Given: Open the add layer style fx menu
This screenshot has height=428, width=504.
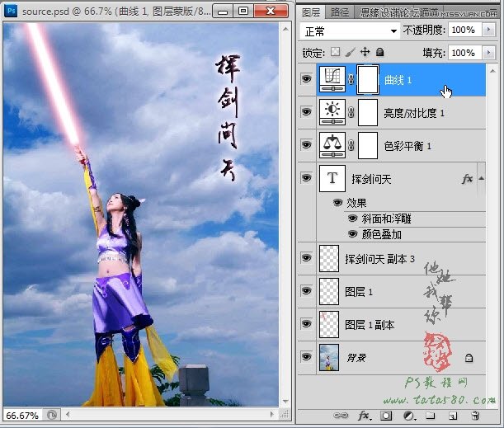Looking at the screenshot, I should click(x=365, y=415).
